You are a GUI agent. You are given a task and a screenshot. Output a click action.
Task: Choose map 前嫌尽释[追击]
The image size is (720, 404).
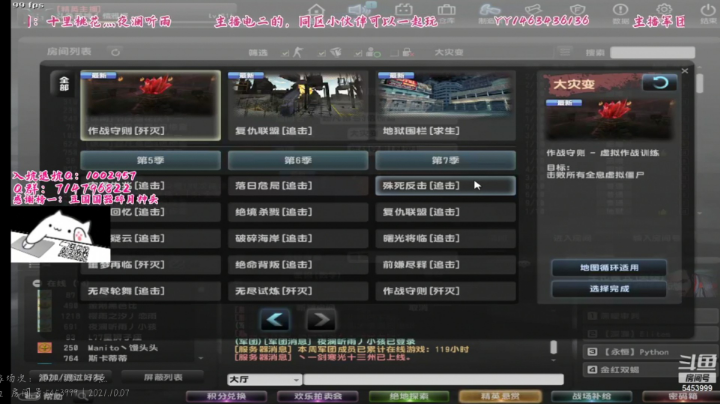point(445,265)
